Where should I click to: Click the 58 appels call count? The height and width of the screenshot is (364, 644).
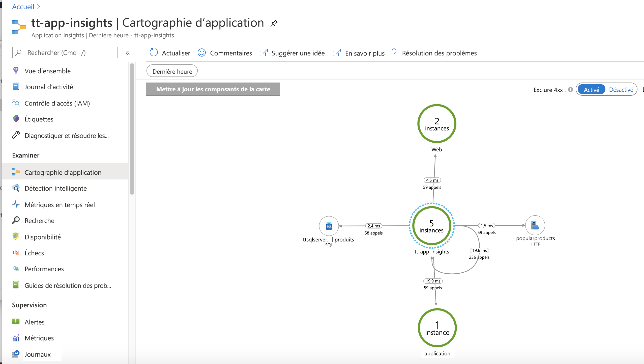[x=373, y=233]
